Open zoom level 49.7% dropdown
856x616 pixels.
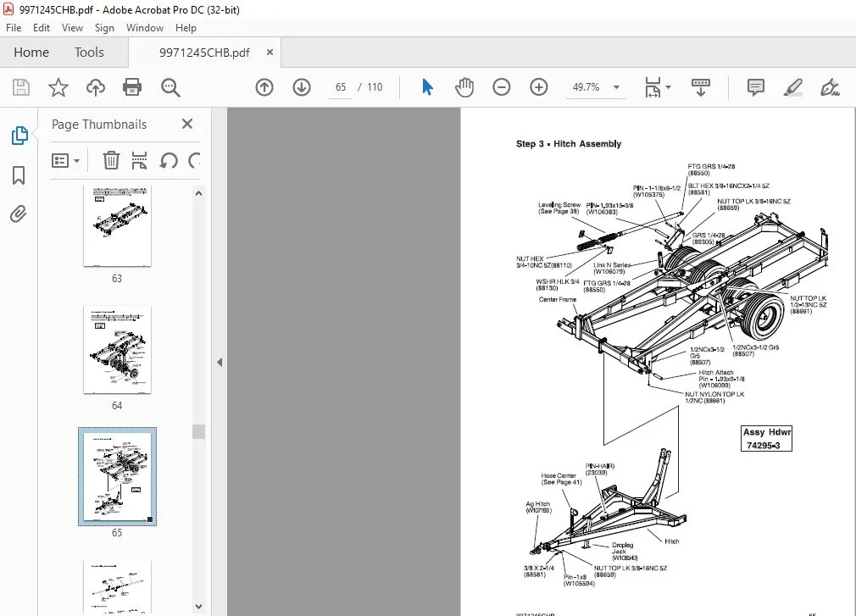(616, 87)
